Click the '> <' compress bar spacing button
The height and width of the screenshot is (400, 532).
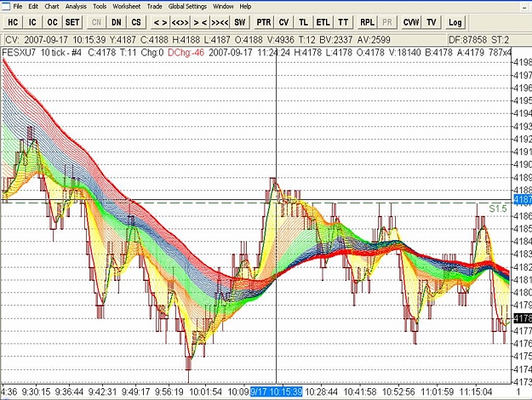[x=200, y=22]
